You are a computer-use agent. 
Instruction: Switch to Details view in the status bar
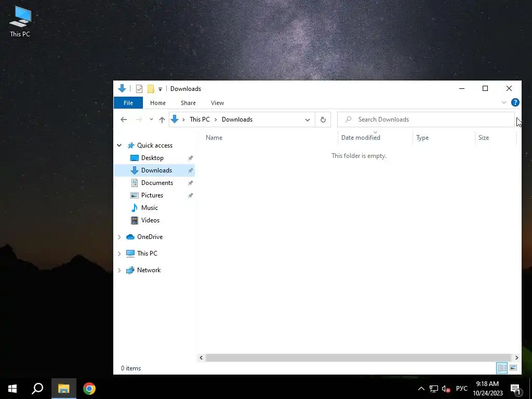(x=502, y=368)
